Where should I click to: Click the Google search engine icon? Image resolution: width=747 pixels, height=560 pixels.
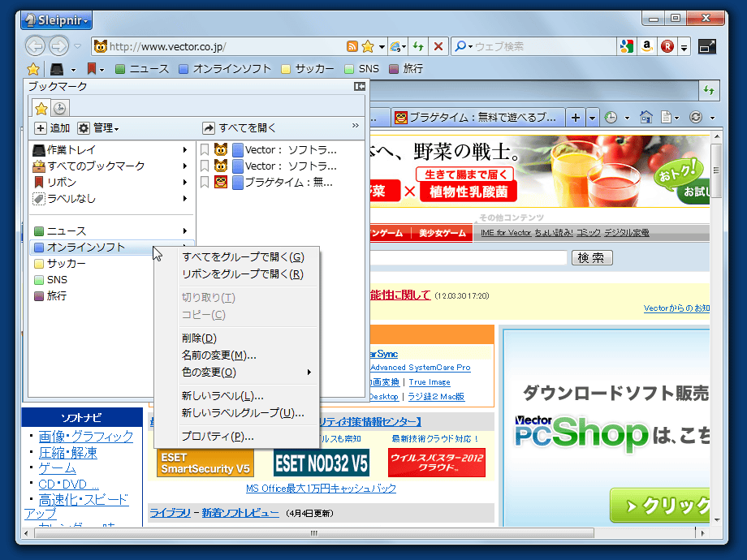(x=627, y=46)
